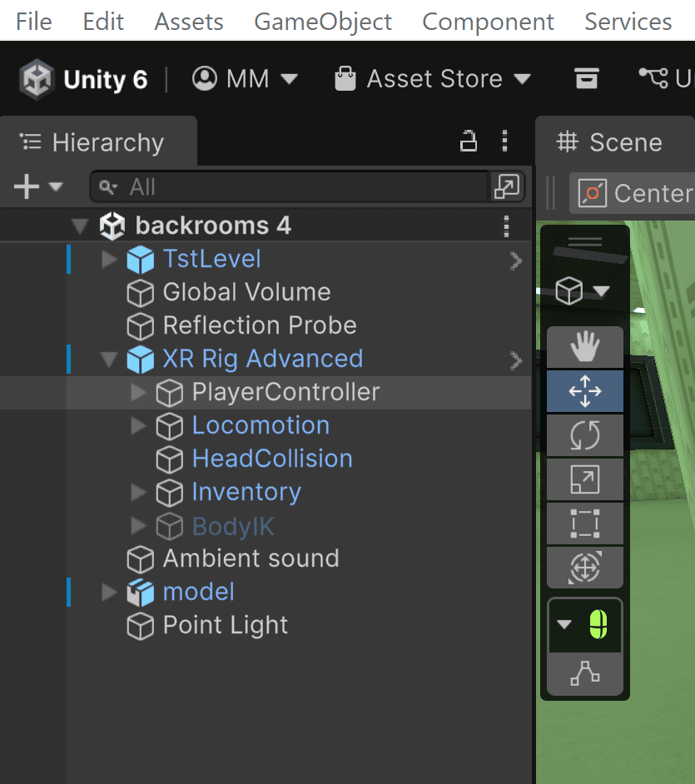The image size is (695, 784).
Task: Switch to the Scene tab
Action: click(615, 142)
